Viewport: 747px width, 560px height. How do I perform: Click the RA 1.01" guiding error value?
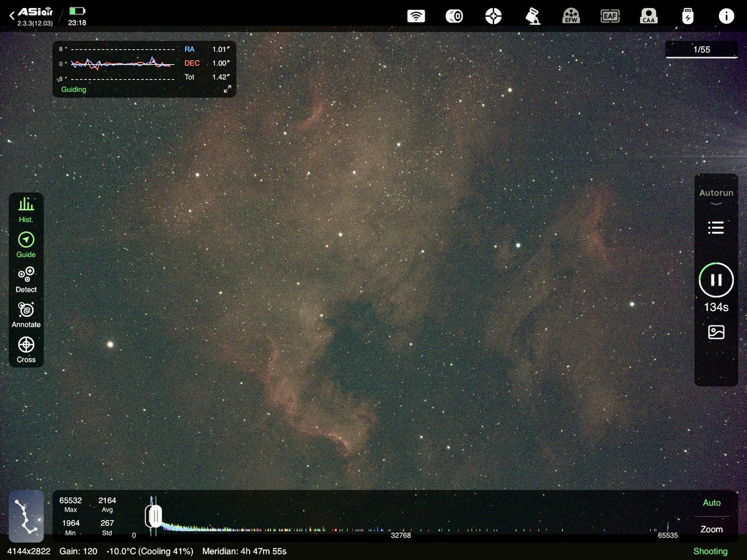coord(222,49)
